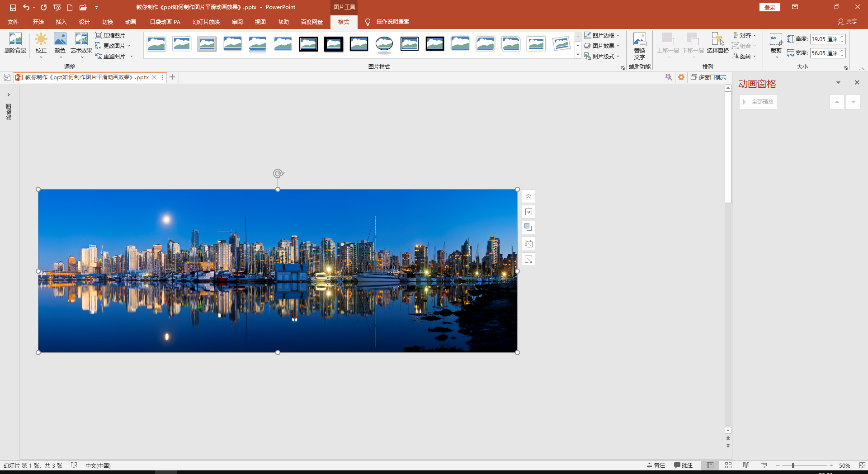Click the Undo arrow icon
Viewport: 868px width, 474px height.
[26, 7]
